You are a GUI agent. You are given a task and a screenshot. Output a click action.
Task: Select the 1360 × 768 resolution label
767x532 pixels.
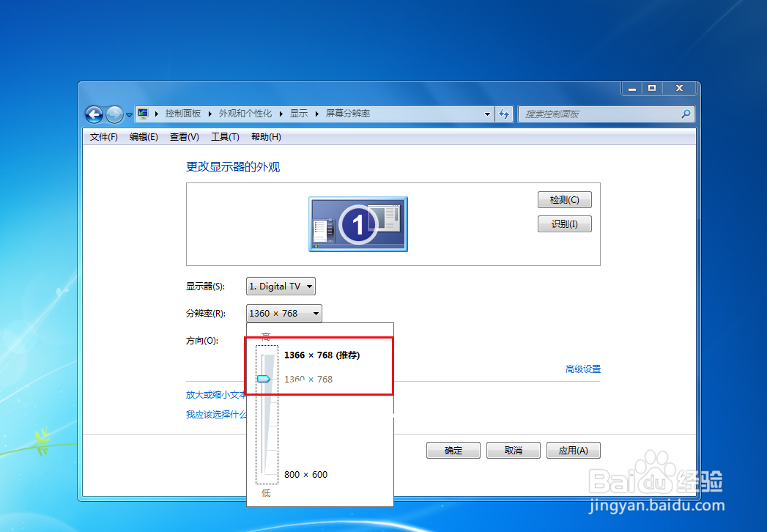[308, 380]
